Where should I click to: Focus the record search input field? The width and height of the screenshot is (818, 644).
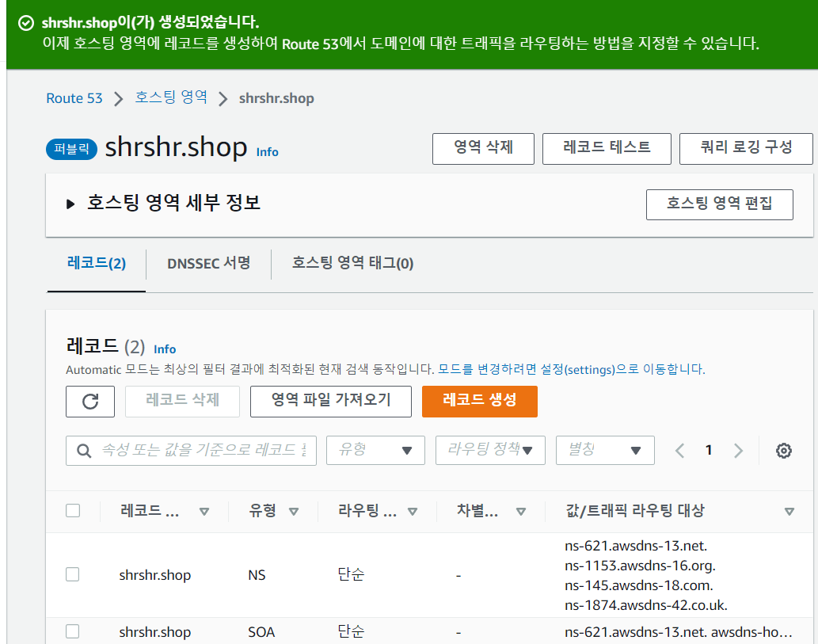tap(191, 451)
